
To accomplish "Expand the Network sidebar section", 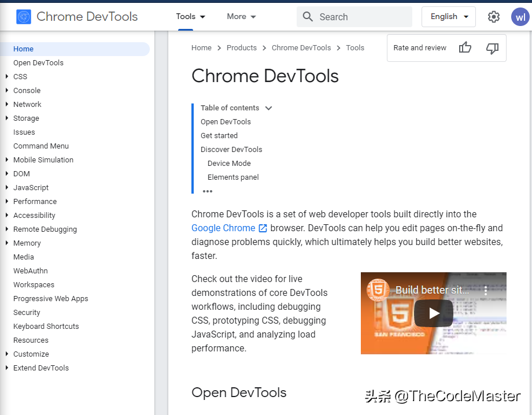I will pyautogui.click(x=7, y=105).
